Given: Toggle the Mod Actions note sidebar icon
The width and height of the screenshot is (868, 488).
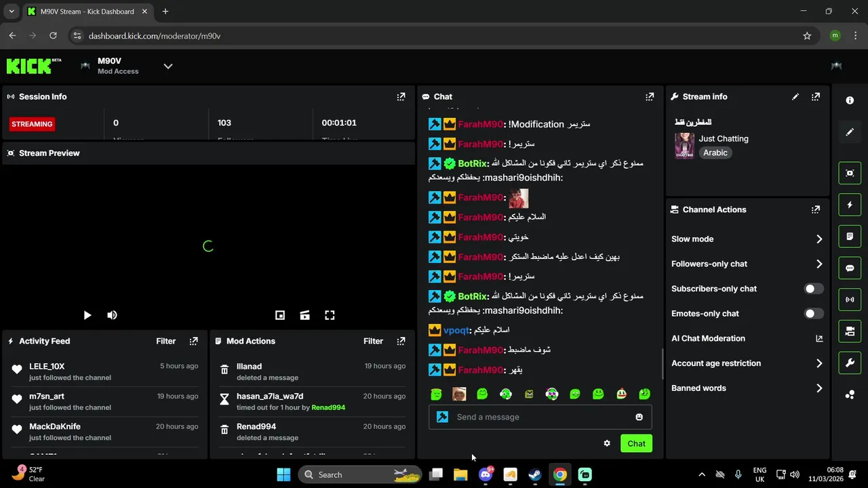Looking at the screenshot, I should [x=850, y=237].
